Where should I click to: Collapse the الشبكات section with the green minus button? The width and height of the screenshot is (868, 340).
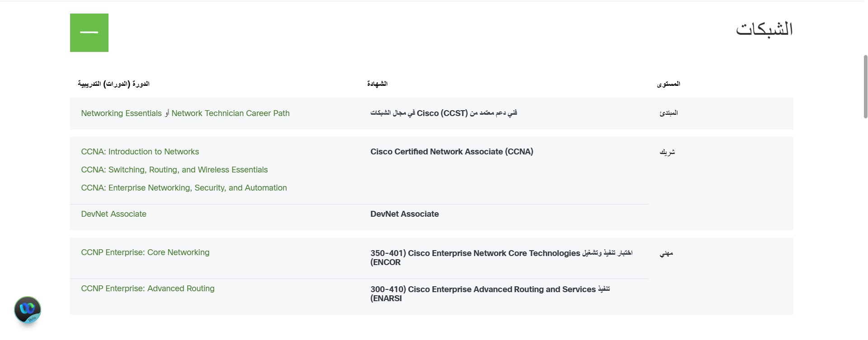[x=89, y=33]
